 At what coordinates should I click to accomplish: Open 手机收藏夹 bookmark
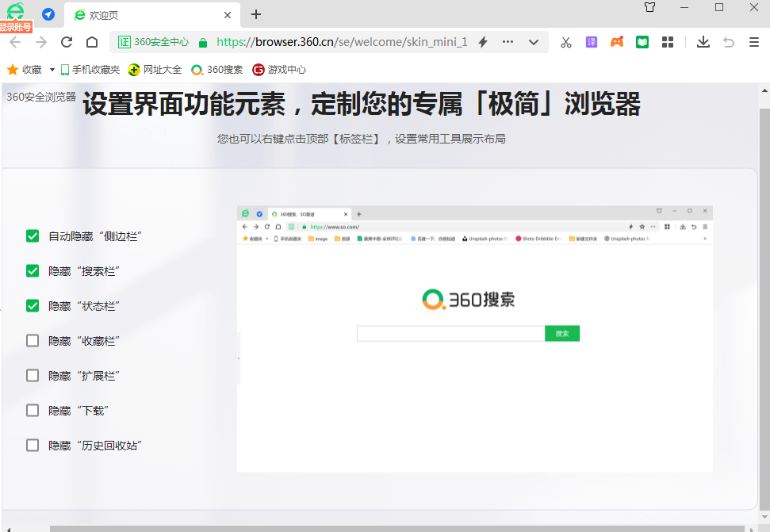click(x=90, y=70)
